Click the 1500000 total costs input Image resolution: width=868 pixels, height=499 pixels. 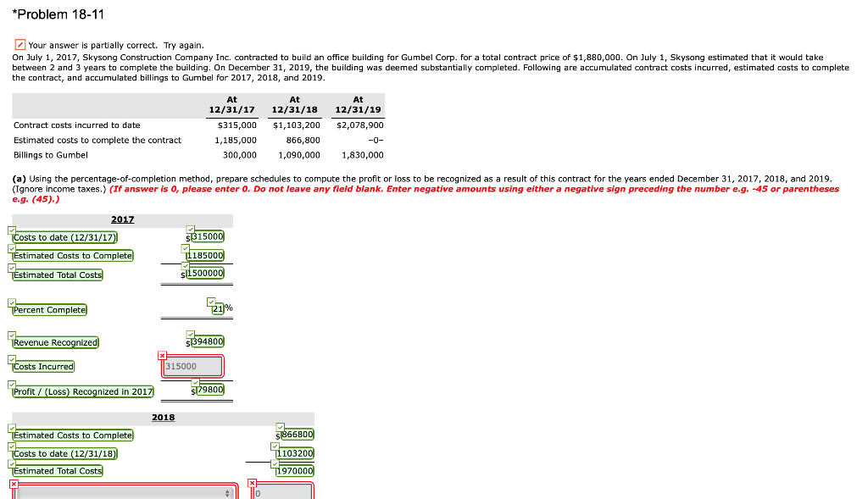coord(205,273)
